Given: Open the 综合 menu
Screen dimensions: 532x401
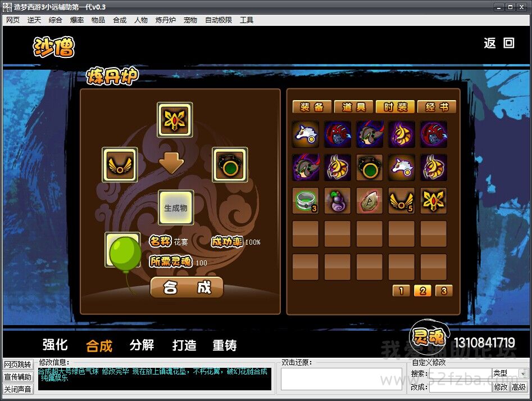Looking at the screenshot, I should [x=55, y=20].
